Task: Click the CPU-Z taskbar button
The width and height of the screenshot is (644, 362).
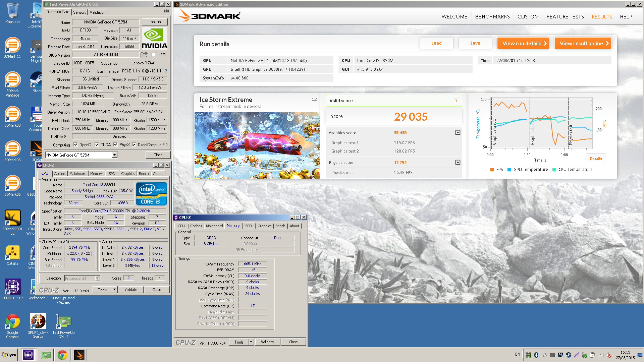Action: 28,355
